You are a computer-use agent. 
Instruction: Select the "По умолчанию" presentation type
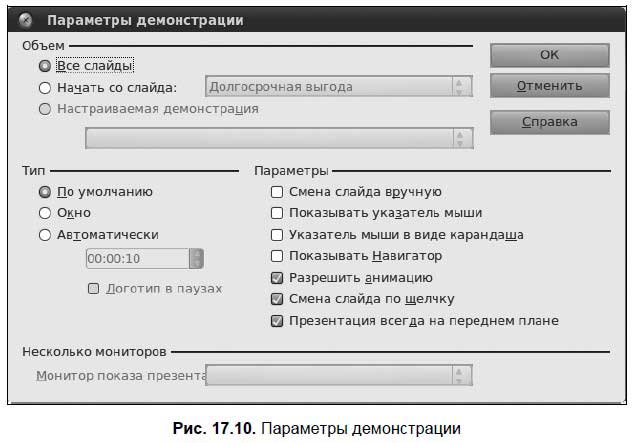coord(44,191)
